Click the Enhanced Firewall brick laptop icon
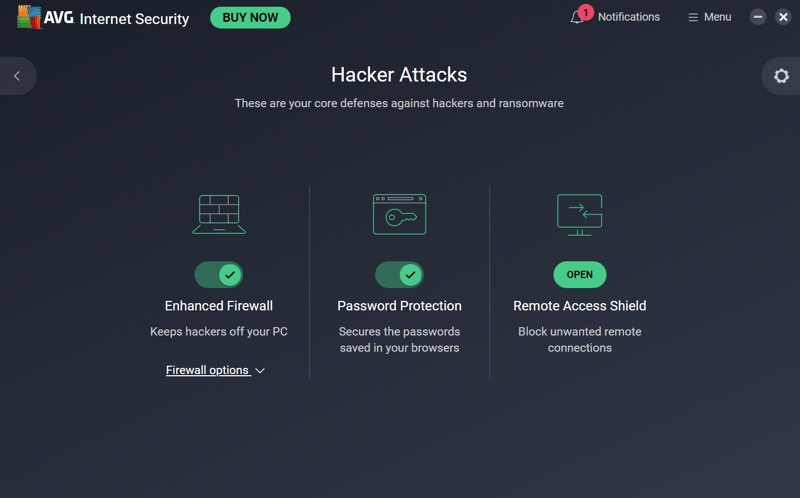 (x=219, y=214)
